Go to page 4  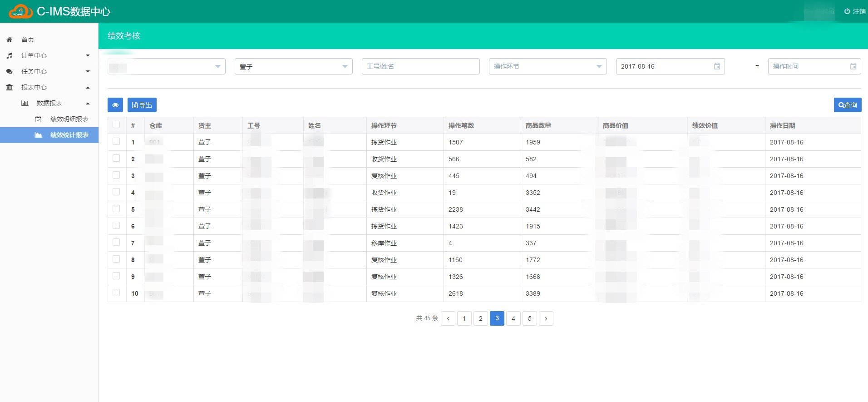point(513,318)
